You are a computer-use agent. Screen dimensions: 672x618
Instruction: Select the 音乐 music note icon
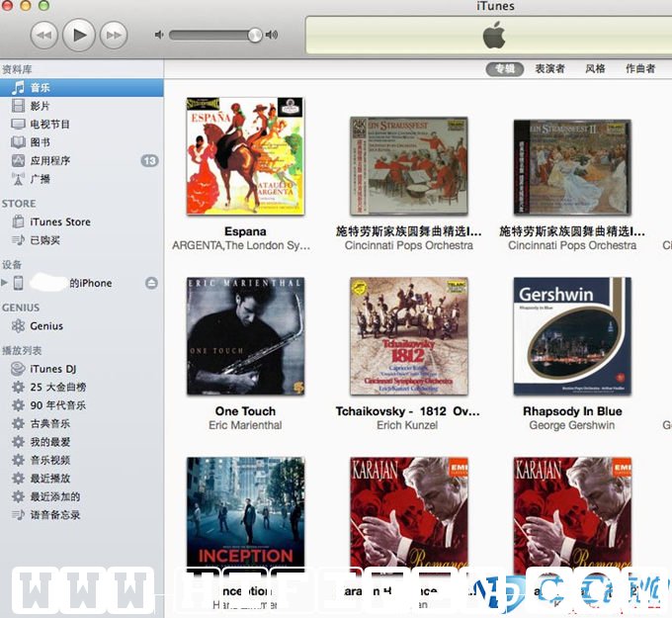(x=18, y=87)
